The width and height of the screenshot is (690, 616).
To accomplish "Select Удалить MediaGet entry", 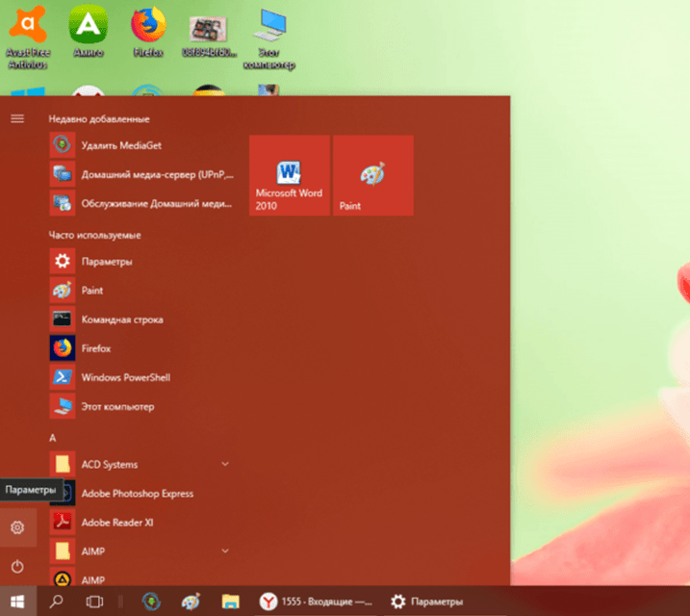I will pos(119,145).
